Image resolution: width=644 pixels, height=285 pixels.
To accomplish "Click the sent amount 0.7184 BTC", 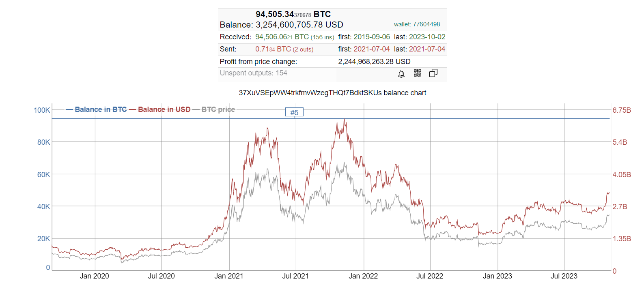I will pyautogui.click(x=273, y=49).
